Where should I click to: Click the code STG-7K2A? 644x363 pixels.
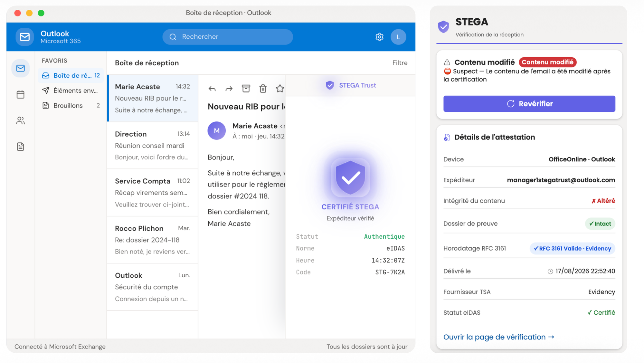[390, 272]
